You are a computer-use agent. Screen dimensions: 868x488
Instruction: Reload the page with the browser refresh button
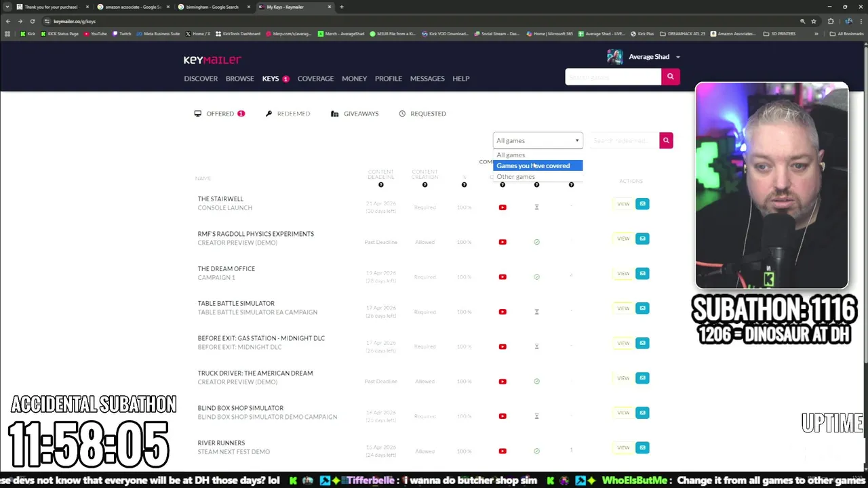pos(32,21)
